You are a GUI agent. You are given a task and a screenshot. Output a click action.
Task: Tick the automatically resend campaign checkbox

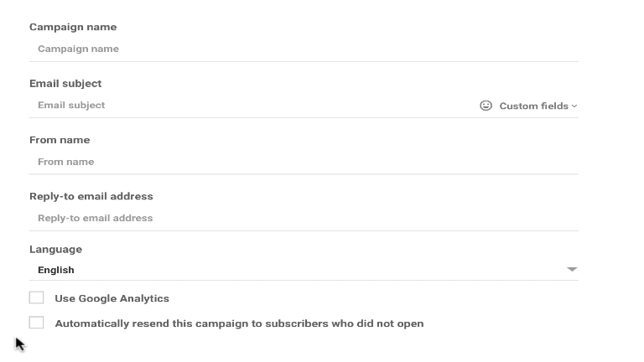coord(36,323)
